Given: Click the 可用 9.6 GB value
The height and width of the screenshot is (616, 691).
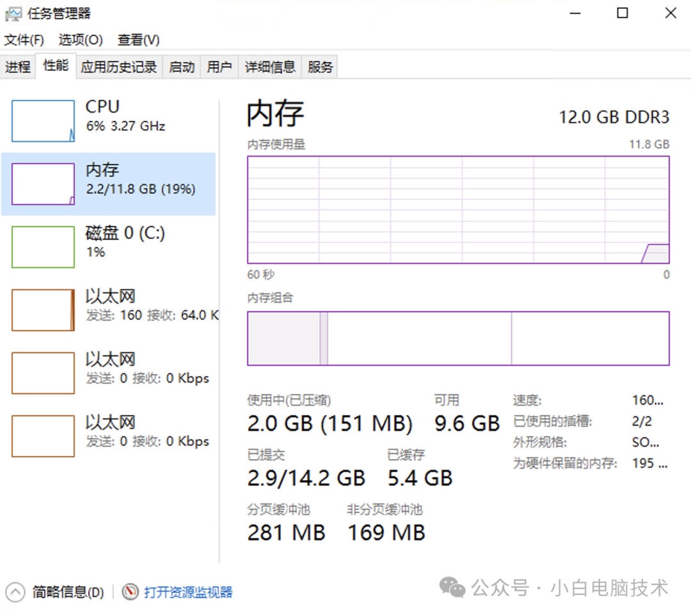Looking at the screenshot, I should (x=467, y=423).
